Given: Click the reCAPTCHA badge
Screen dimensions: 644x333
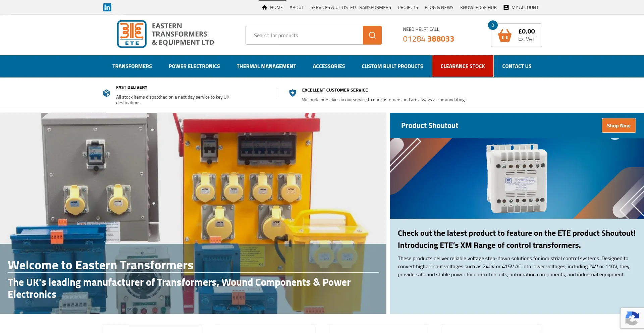Looking at the screenshot, I should (x=632, y=318).
